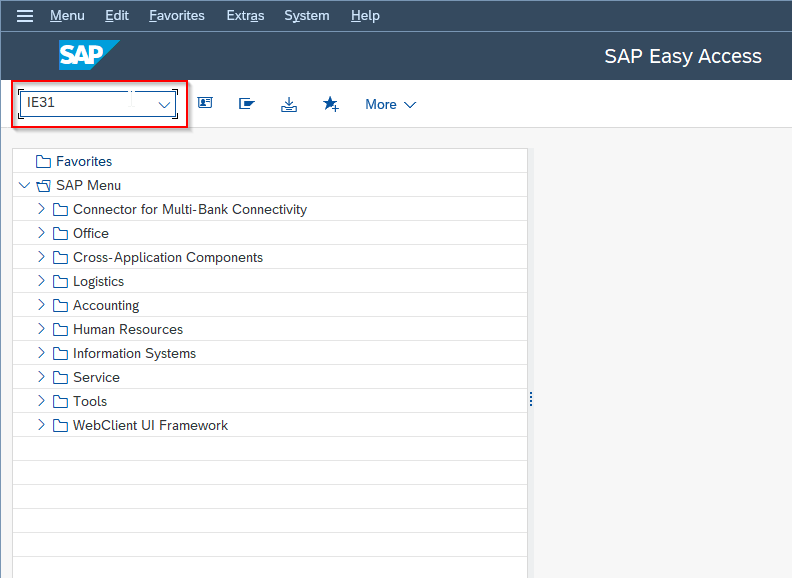Expand the WebClient UI Framework node
792x578 pixels.
pyautogui.click(x=41, y=424)
